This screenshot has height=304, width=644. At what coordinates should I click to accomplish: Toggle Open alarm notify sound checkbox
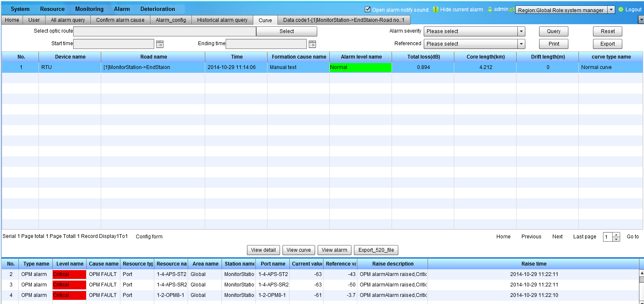coord(368,9)
